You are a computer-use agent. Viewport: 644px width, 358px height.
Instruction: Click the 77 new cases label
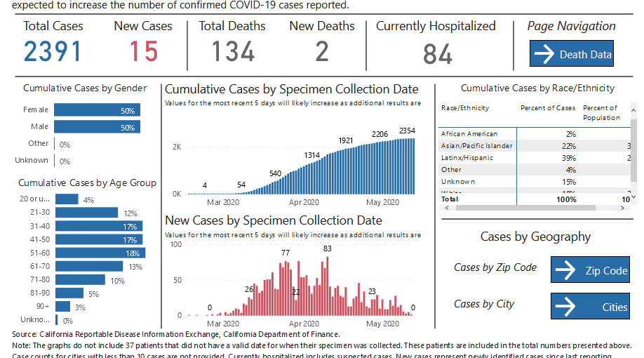286,253
